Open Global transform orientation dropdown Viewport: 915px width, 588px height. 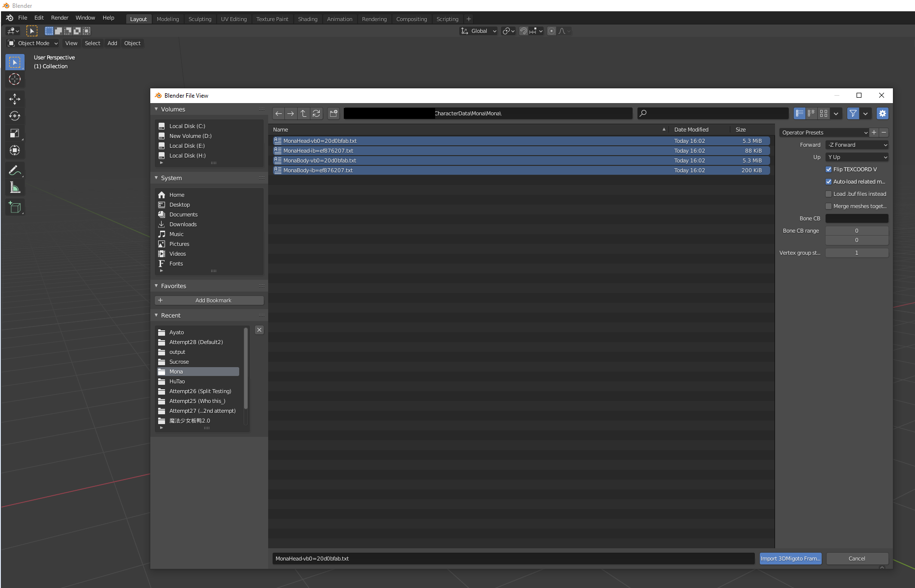coord(478,31)
